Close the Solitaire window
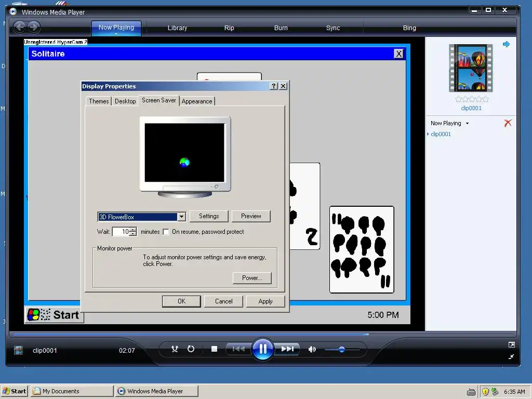 tap(398, 54)
